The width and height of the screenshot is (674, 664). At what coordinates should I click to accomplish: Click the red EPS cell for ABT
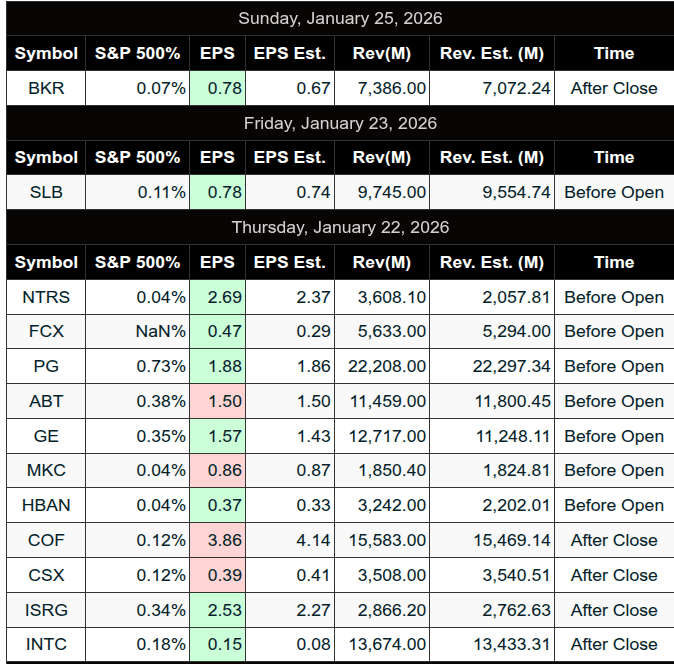click(x=217, y=401)
